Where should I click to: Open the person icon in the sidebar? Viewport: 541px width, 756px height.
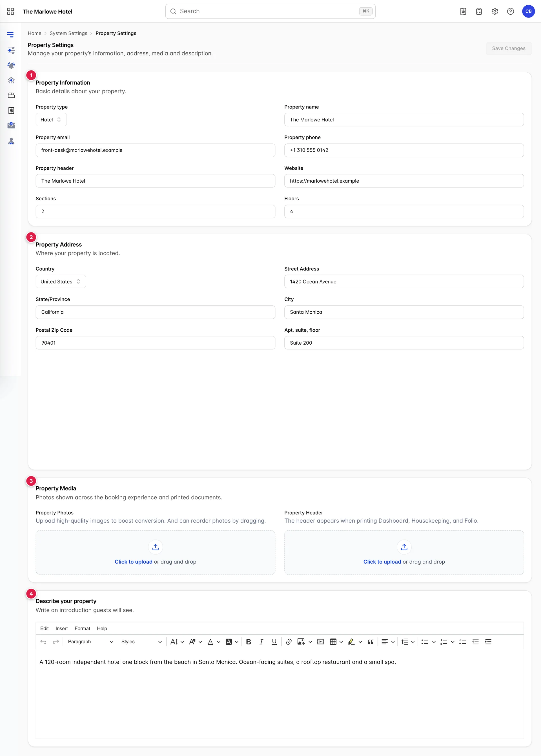11,141
